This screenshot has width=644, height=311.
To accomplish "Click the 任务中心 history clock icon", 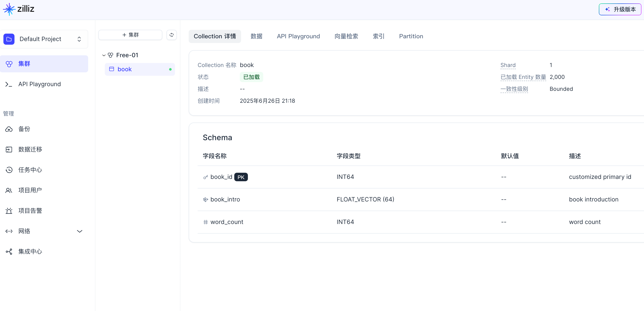I will (x=9, y=170).
